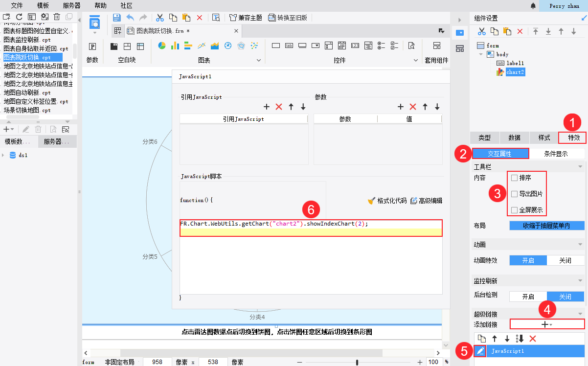The width and height of the screenshot is (588, 366).
Task: Disable 后台检测 with 关闭
Action: [x=565, y=296]
